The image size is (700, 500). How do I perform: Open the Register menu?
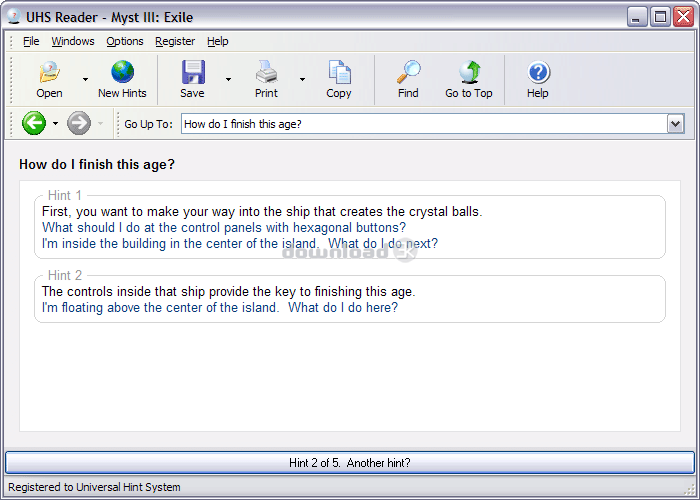175,41
